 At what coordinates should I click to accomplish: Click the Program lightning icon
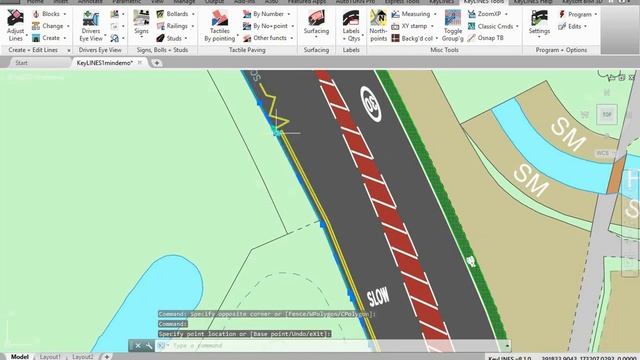(x=562, y=14)
